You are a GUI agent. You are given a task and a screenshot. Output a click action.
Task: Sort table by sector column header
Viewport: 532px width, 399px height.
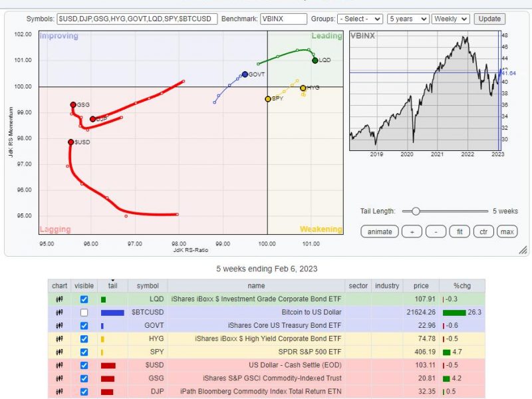tap(358, 286)
